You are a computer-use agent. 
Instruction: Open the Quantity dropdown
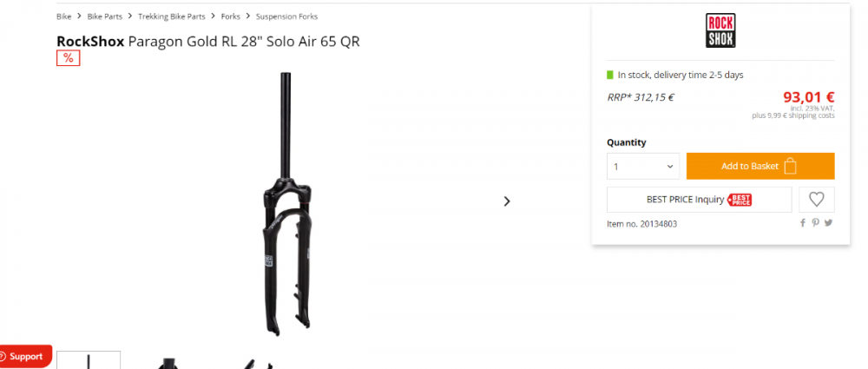click(x=643, y=166)
